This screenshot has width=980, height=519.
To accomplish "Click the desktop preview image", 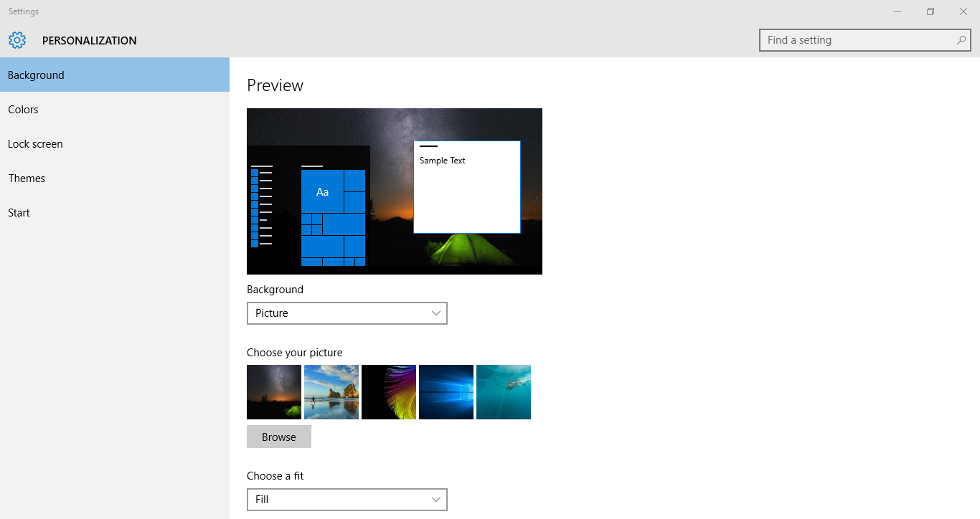I will point(395,191).
